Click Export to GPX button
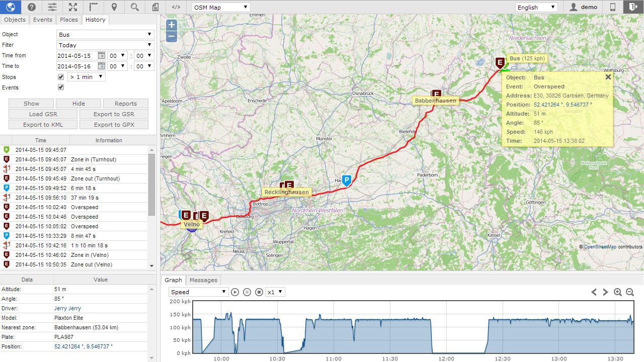This screenshot has width=644, height=362. click(114, 125)
